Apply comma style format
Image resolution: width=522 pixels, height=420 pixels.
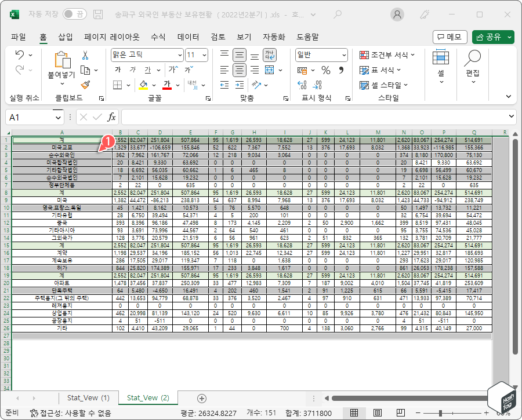click(341, 70)
